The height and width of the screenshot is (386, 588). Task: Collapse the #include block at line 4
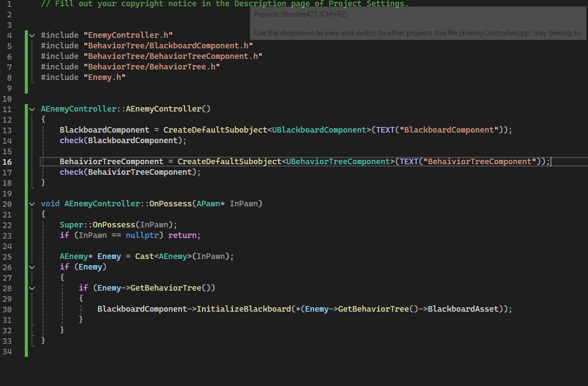pos(32,35)
